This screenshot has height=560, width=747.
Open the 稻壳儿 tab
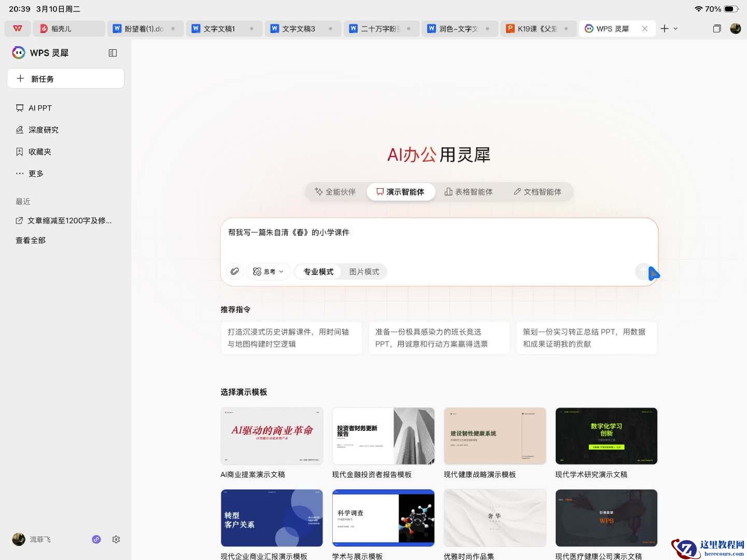[x=69, y=29]
